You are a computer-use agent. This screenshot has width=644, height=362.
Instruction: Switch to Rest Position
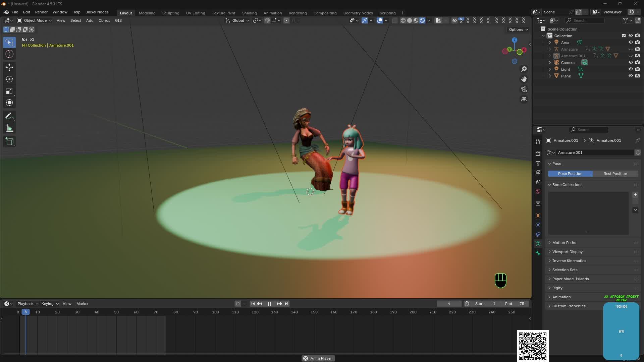click(615, 173)
